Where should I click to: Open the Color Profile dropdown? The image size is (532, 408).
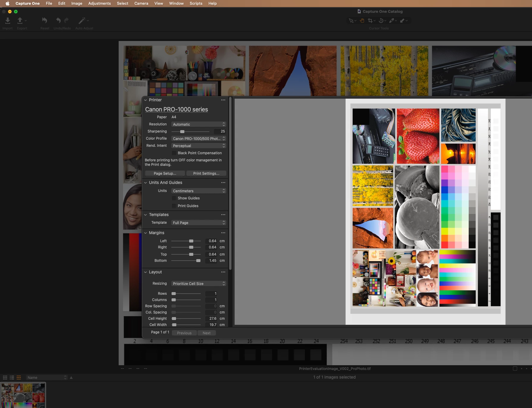pyautogui.click(x=199, y=139)
